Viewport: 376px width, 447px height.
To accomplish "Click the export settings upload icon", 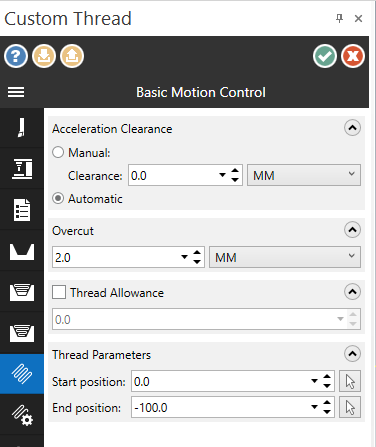I will tap(72, 56).
